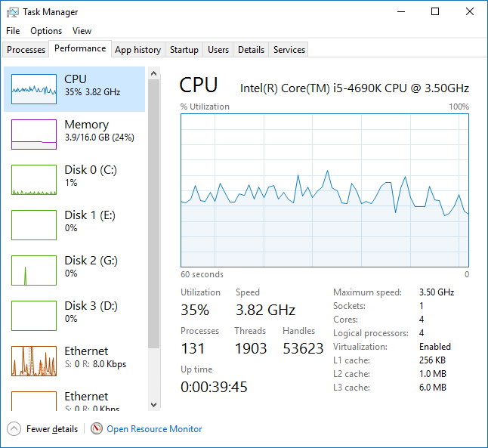This screenshot has width=488, height=448.
Task: Click the Virtualization Enabled value
Action: click(435, 347)
